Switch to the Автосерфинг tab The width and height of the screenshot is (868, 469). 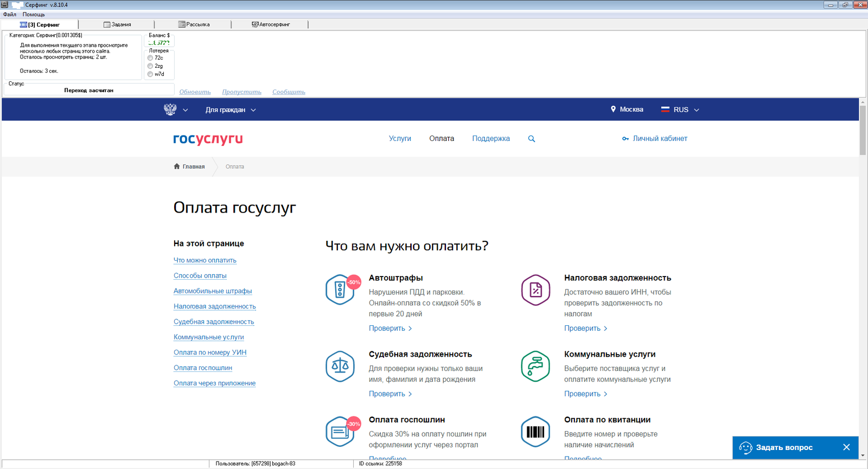pos(271,24)
